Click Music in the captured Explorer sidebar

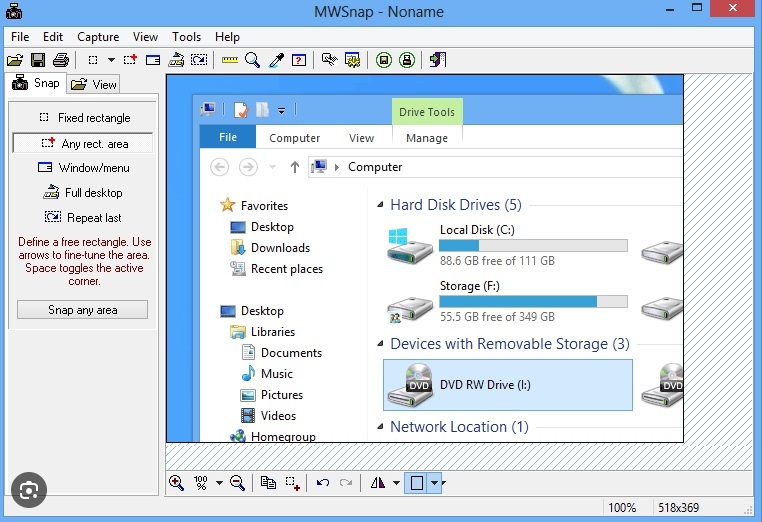click(x=267, y=374)
